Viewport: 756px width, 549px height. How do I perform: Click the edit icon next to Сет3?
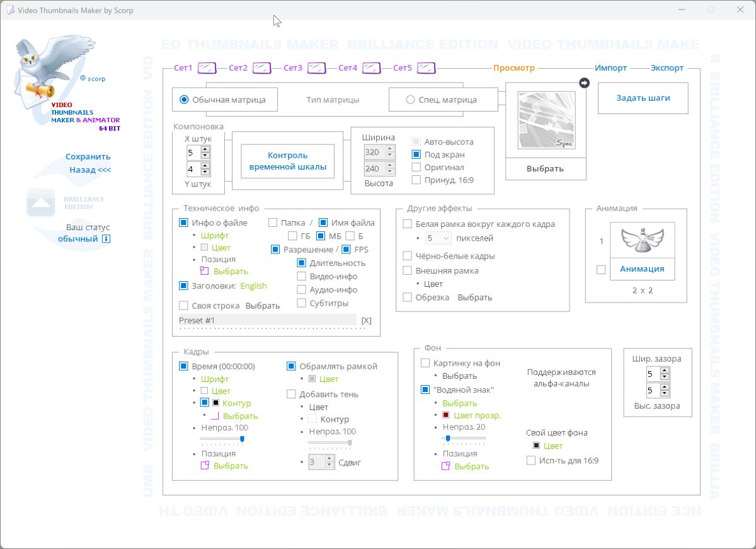click(x=316, y=68)
